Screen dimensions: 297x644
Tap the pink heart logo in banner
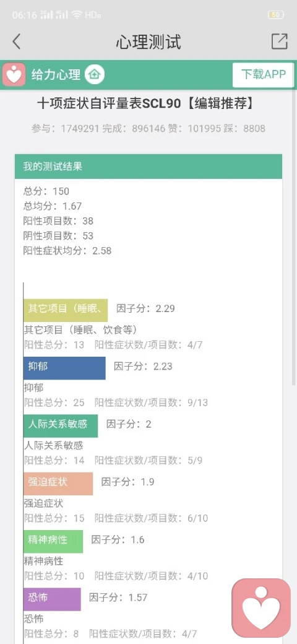pos(14,74)
